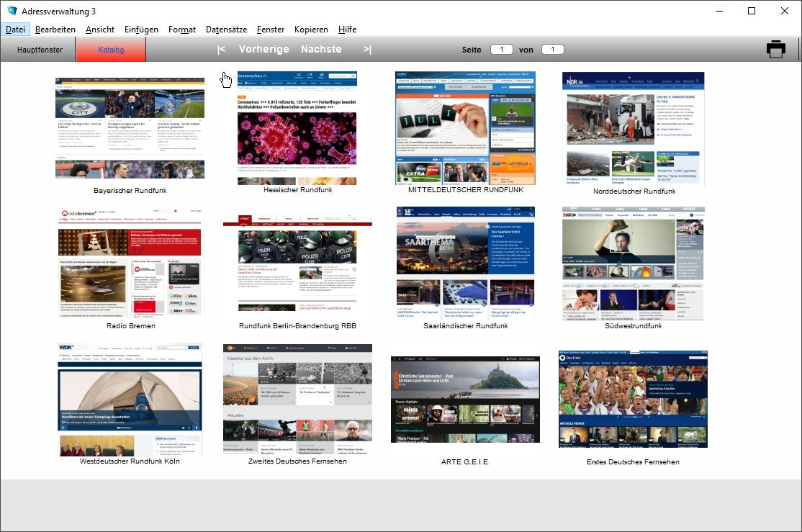802x532 pixels.
Task: Select the Südwestrundfunk thumbnail
Action: coord(633,263)
